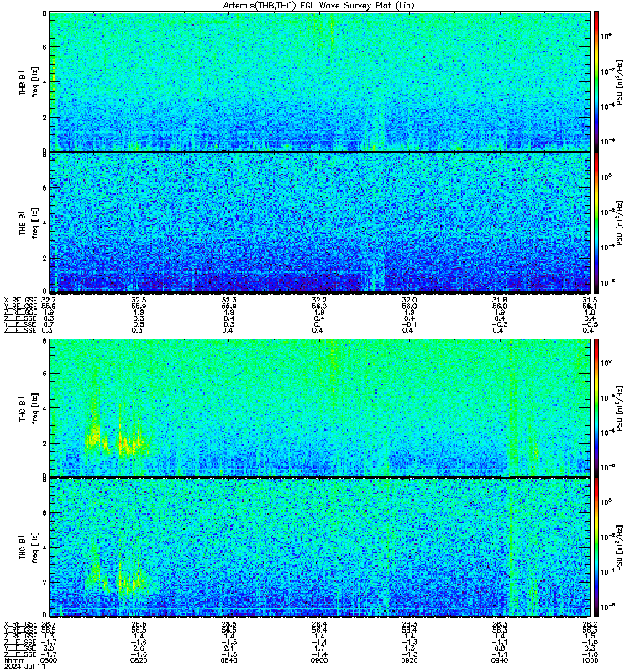This screenshot has width=630, height=672.
Task: Click the 'hhmm' time axis label
Action: (x=14, y=660)
